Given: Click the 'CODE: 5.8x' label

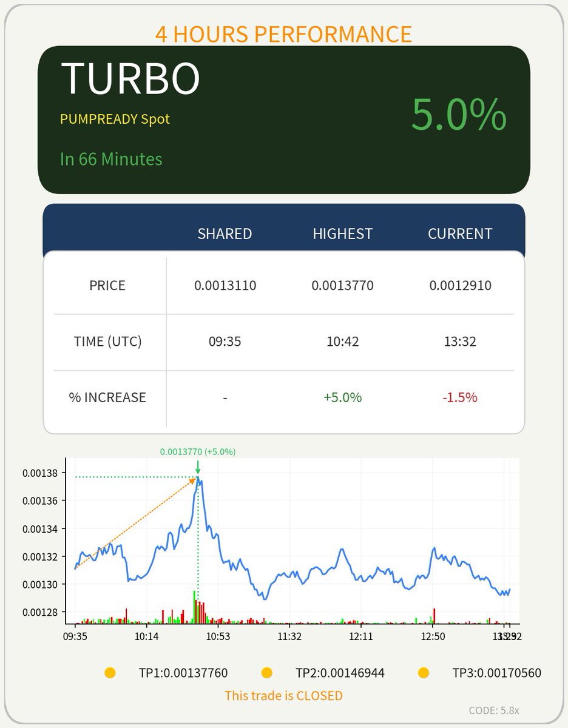Looking at the screenshot, I should tap(494, 710).
